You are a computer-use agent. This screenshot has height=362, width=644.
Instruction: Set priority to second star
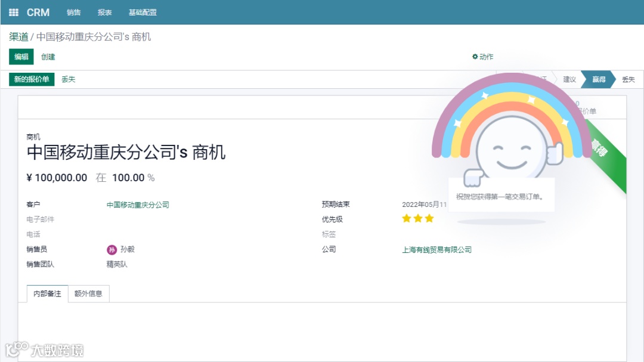coord(418,219)
